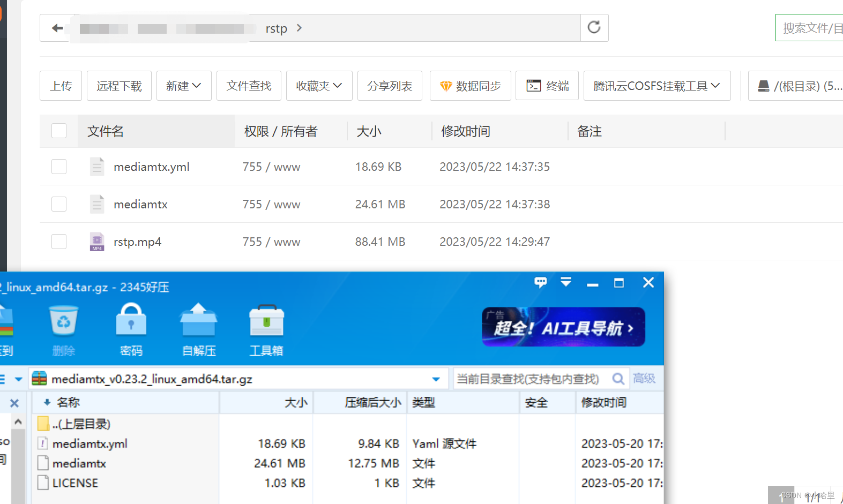Viewport: 843px width, 504px height.
Task: Check the mediamtx row checkbox
Action: tap(59, 204)
